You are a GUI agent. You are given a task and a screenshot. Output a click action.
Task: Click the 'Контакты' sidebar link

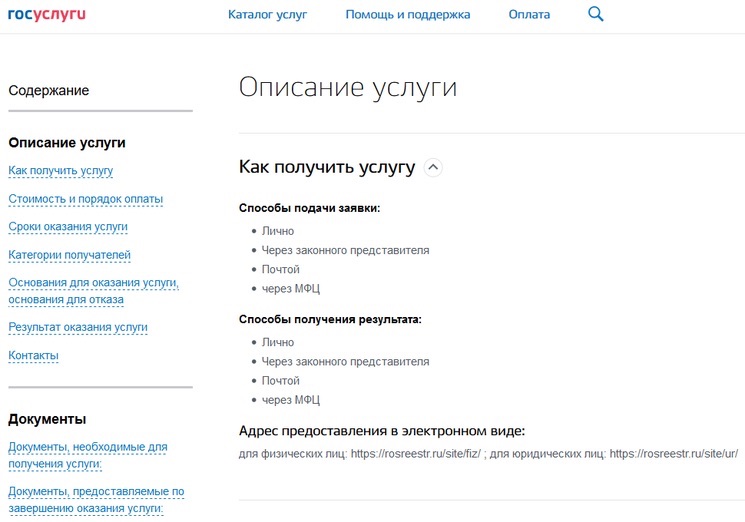(33, 355)
